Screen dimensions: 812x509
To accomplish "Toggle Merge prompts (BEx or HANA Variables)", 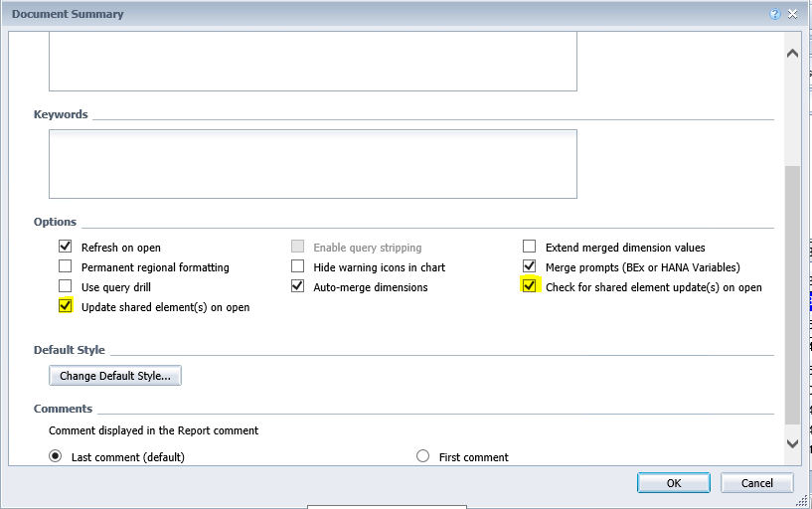I will click(530, 266).
